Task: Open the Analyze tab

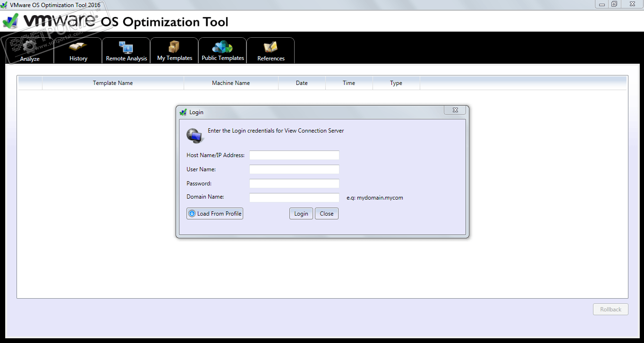Action: pos(30,50)
